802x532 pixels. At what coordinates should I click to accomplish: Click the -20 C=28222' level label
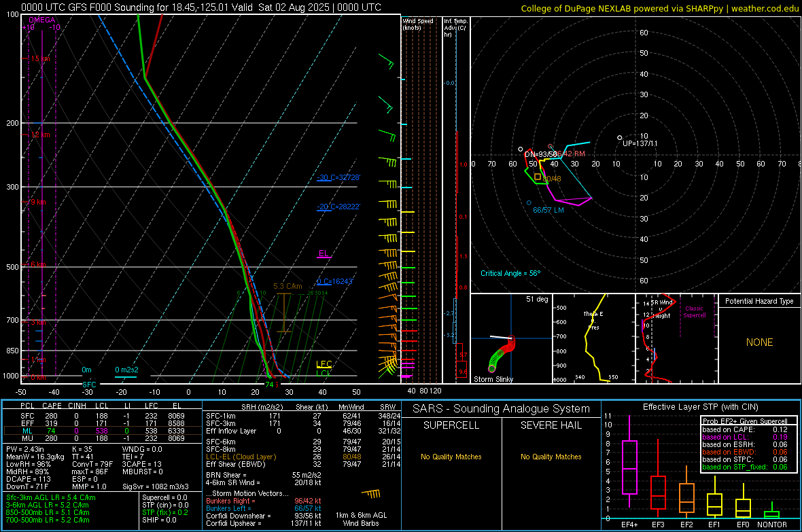[338, 207]
